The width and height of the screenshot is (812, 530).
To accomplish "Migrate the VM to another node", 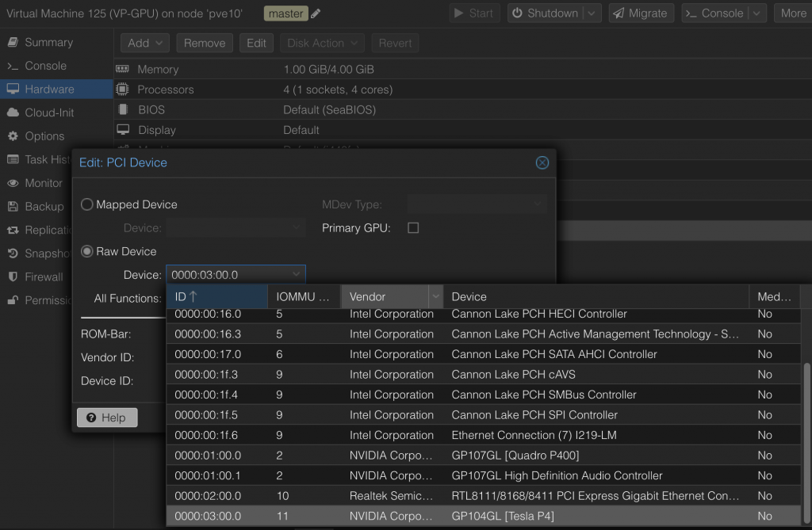I will tap(641, 13).
